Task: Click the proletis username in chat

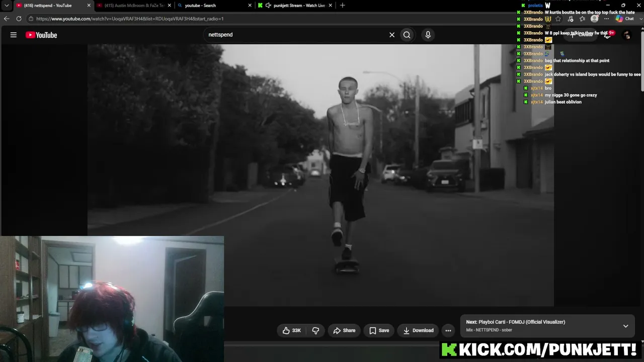Action: 535,6
